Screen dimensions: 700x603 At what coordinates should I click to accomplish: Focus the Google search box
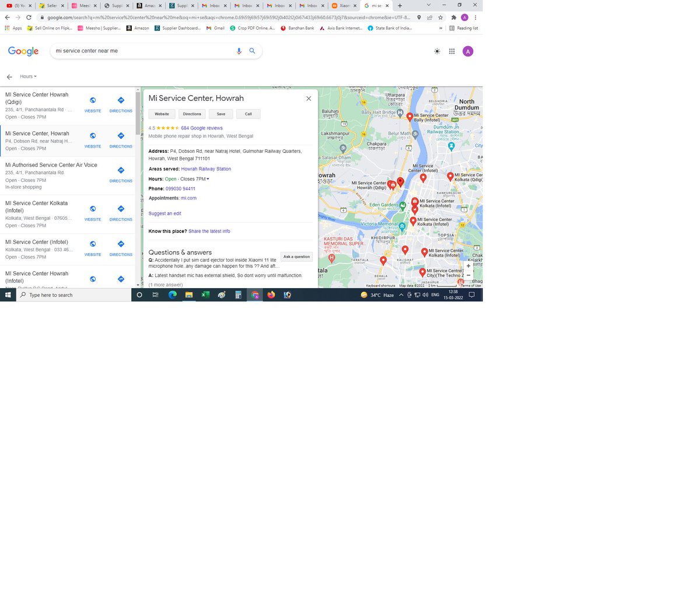click(x=143, y=51)
